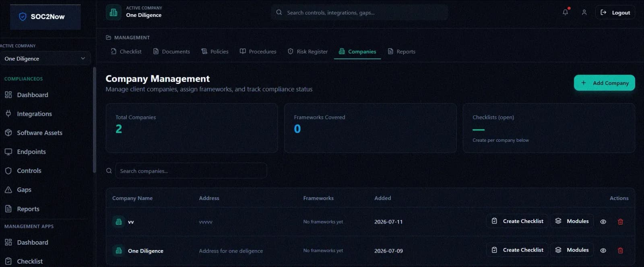Create Checklist for company vv
Image resolution: width=644 pixels, height=267 pixels.
click(x=517, y=221)
